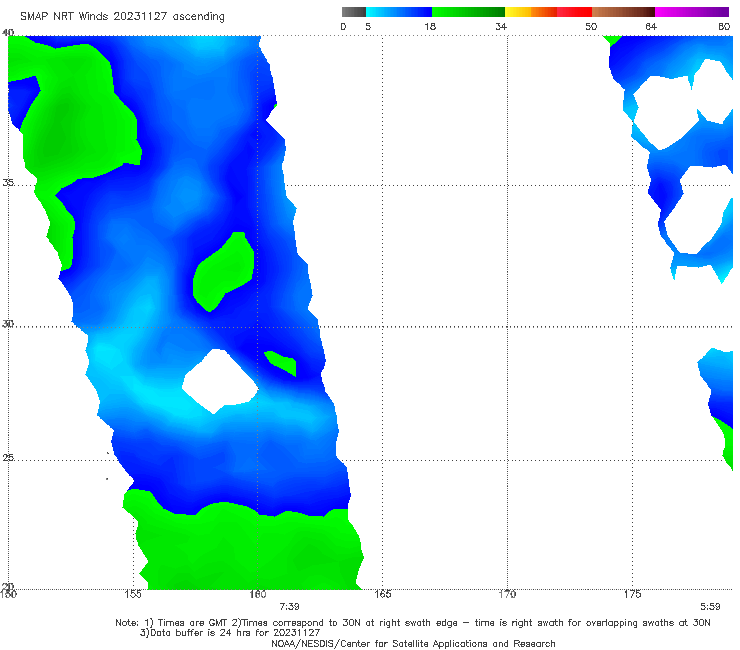Click the note line starting "Note: 1) Times are GMT"
Screen dimensions: 740x650
(413, 623)
